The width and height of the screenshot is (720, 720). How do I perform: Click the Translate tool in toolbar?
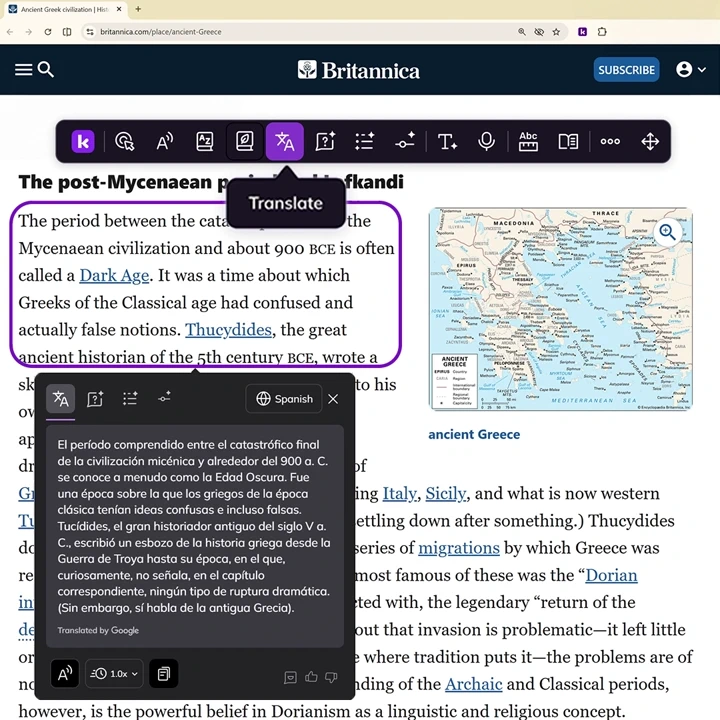coord(285,141)
